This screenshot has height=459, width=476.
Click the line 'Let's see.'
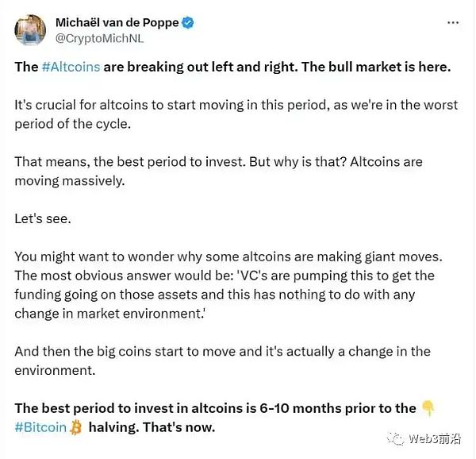(x=43, y=218)
